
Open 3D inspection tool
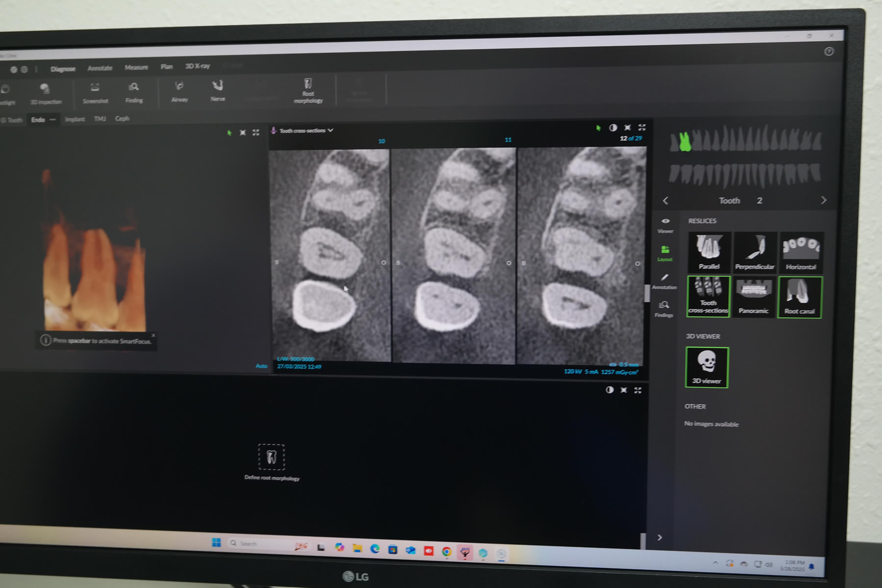[46, 94]
